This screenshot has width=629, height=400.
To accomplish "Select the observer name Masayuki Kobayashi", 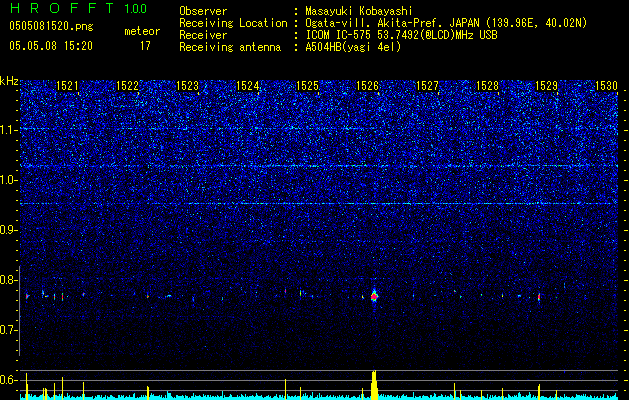I will (x=358, y=12).
